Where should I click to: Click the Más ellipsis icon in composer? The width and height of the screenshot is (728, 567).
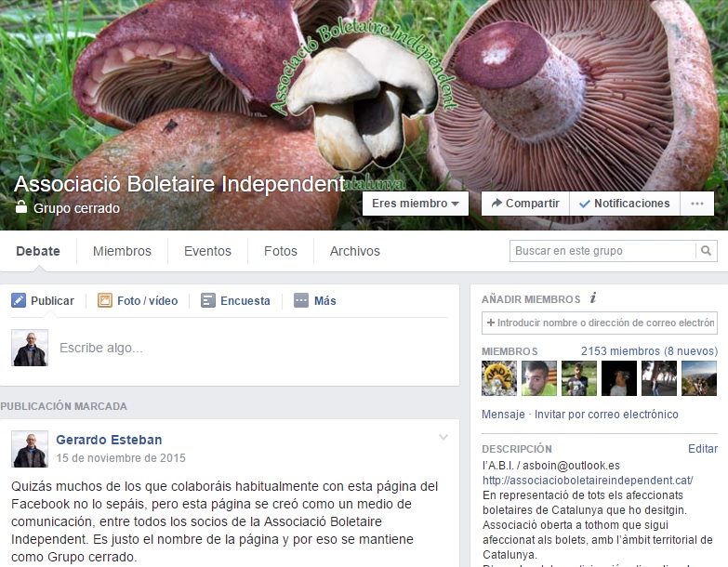(301, 300)
